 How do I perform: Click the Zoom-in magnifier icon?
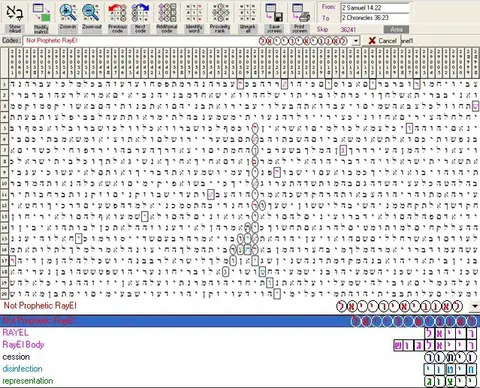coord(68,12)
